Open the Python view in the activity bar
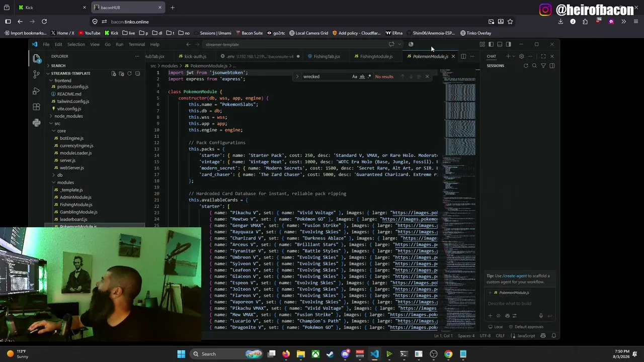The width and height of the screenshot is (644, 362). pos(36,123)
